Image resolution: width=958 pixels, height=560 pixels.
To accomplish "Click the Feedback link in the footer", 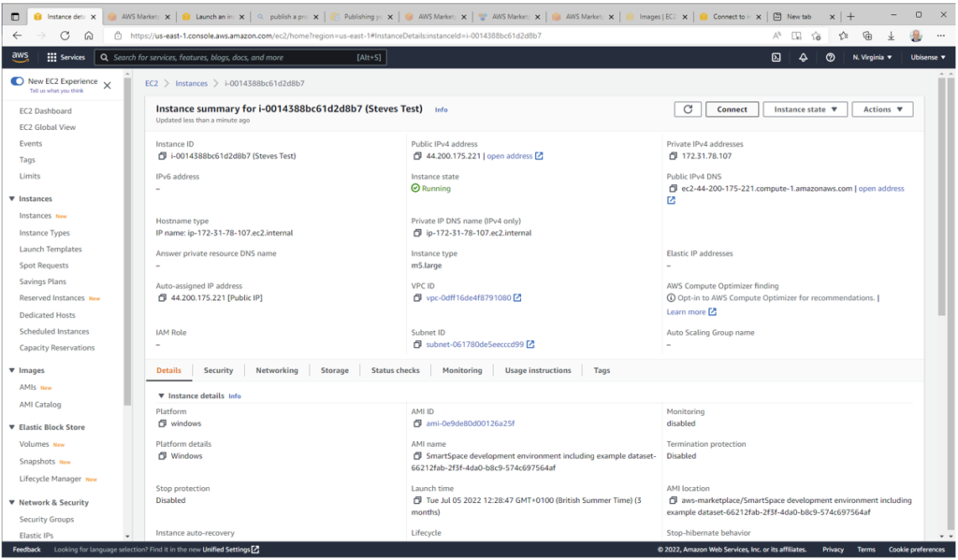I will pyautogui.click(x=26, y=550).
